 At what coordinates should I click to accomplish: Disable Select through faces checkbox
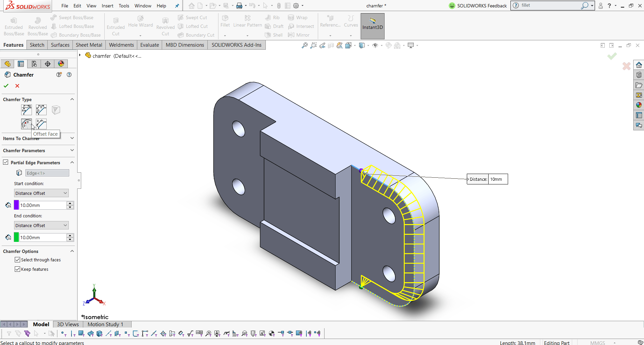(x=17, y=260)
